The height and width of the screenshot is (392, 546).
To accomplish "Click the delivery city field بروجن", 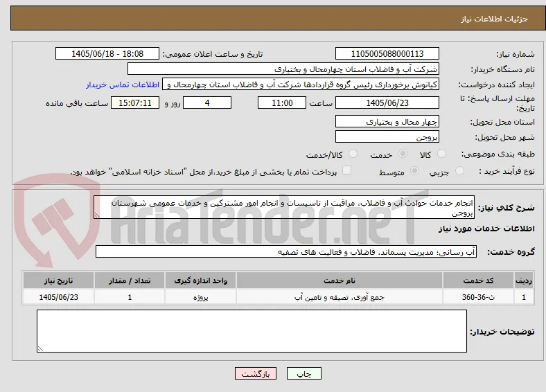I will (387, 136).
